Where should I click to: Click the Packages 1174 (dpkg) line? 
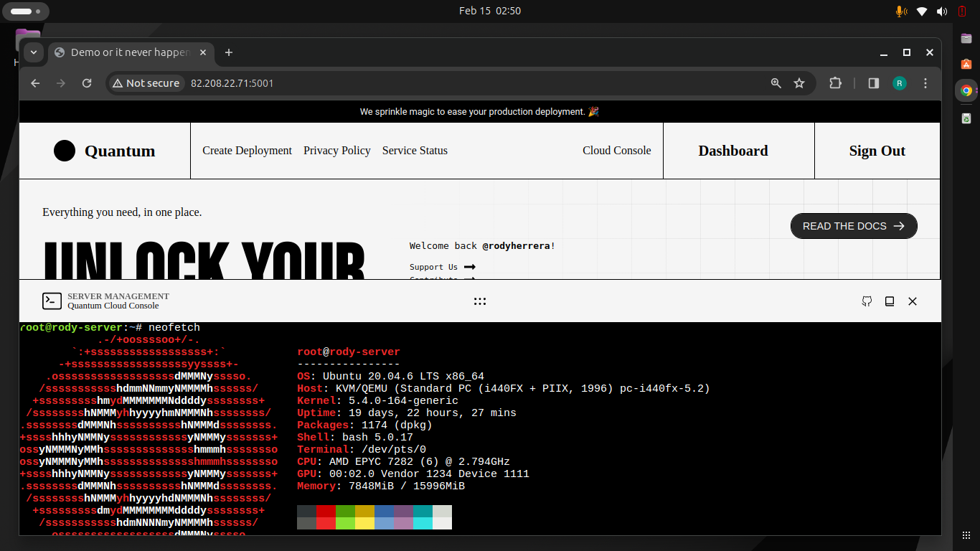click(x=364, y=425)
